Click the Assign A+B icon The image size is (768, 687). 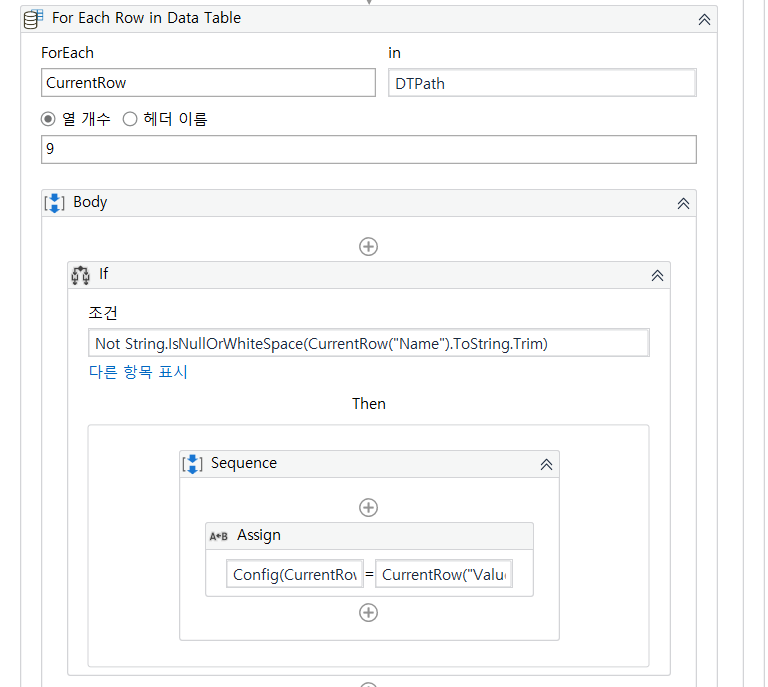pos(218,536)
